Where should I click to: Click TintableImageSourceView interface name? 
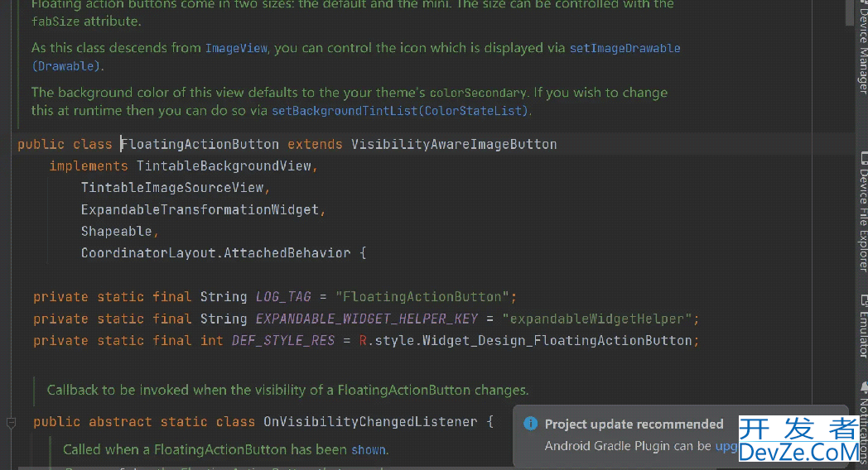pos(172,188)
